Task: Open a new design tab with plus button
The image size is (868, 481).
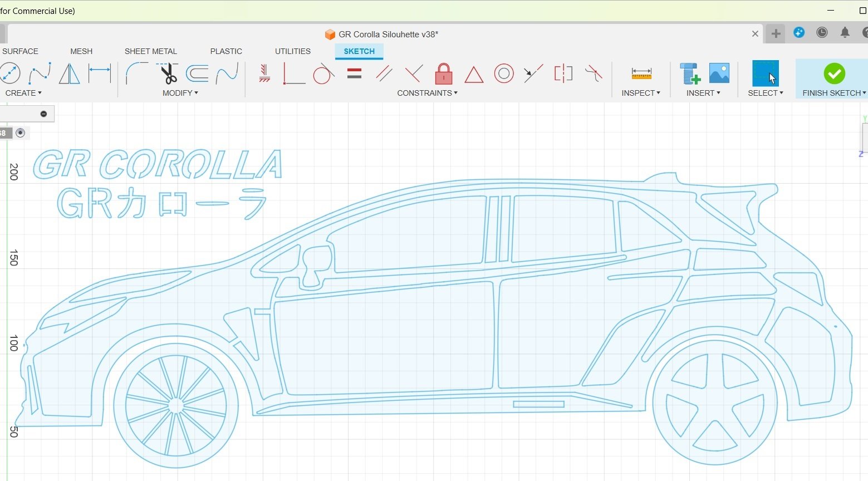Action: 776,33
